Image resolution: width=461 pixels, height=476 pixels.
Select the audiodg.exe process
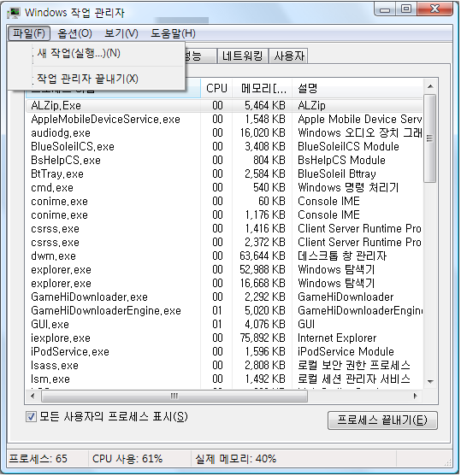(224, 133)
